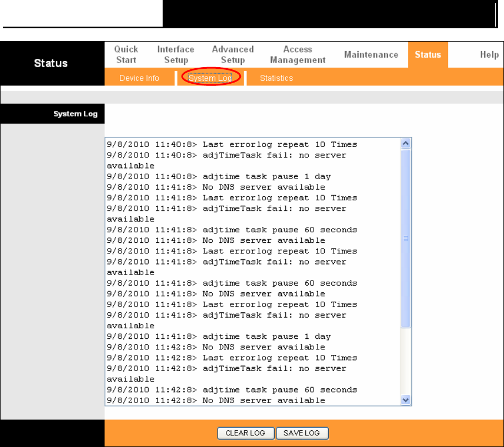Go to Device Info sub-tab

[x=139, y=78]
